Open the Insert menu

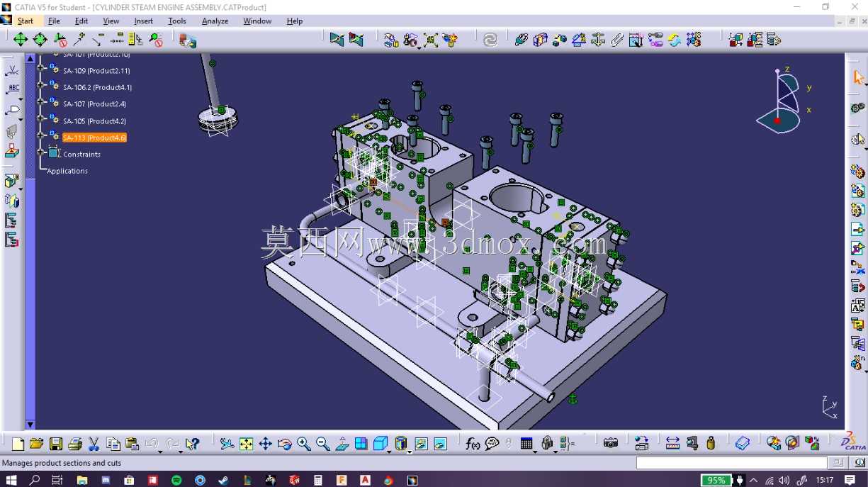[144, 21]
